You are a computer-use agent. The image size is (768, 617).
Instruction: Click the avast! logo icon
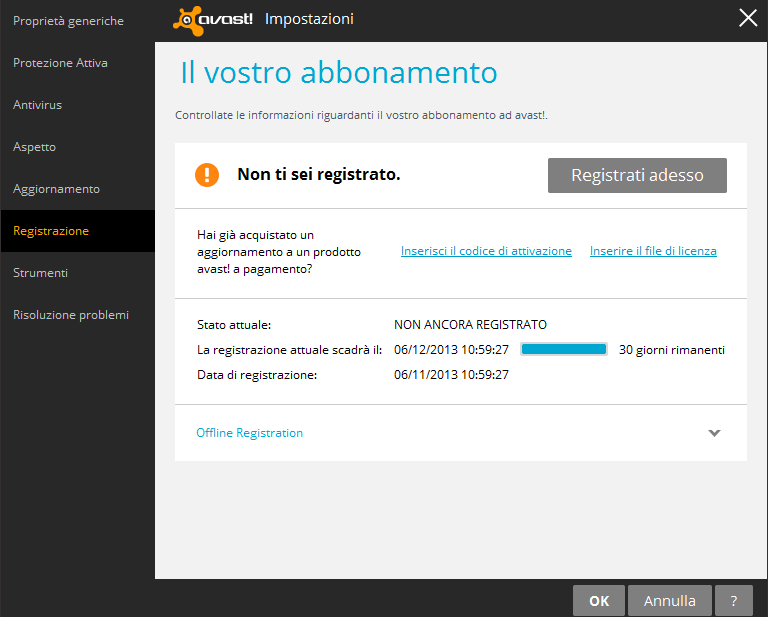[x=213, y=21]
